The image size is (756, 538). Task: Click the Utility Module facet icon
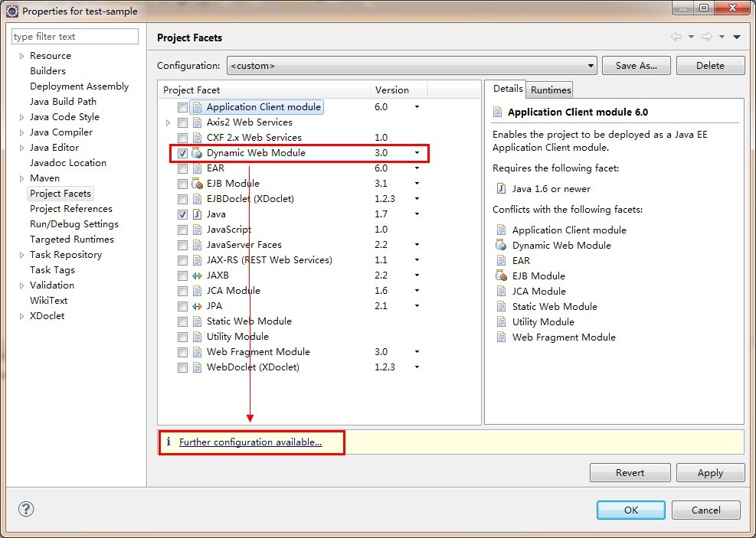197,337
